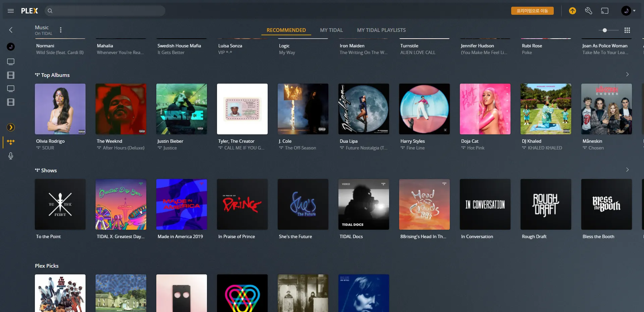Switch to the MY TIDAL tab
The width and height of the screenshot is (644, 312).
tap(331, 30)
